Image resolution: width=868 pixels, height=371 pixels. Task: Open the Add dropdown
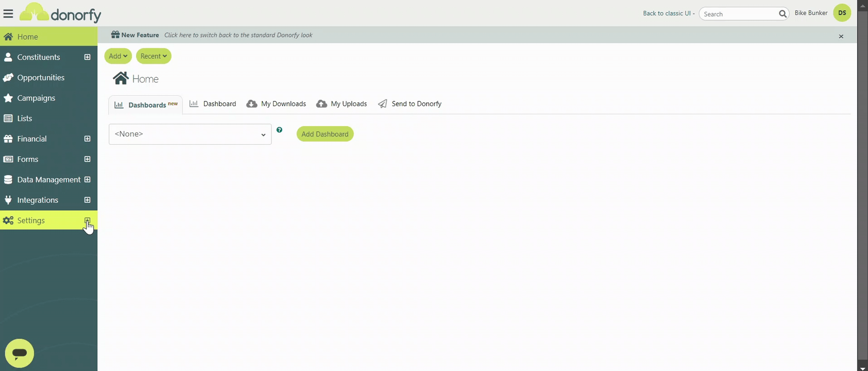point(118,56)
